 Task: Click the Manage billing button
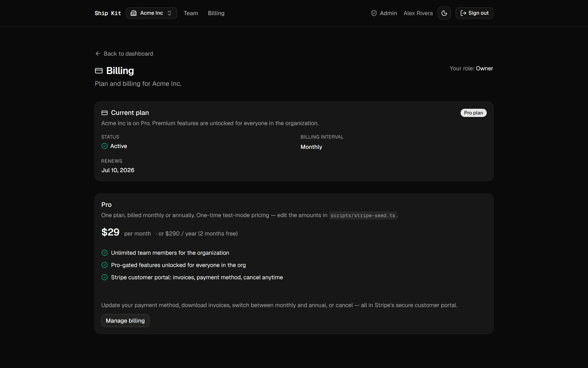pos(125,321)
